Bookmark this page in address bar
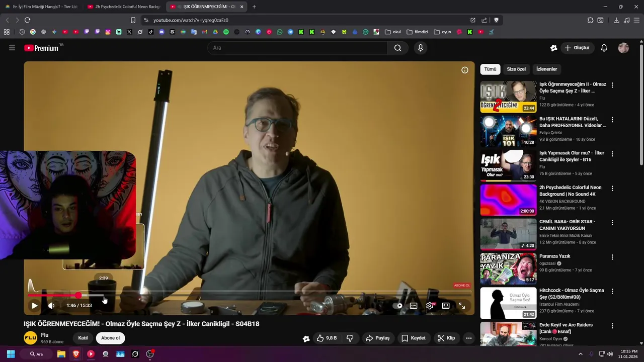The width and height of the screenshot is (644, 362). point(133,20)
